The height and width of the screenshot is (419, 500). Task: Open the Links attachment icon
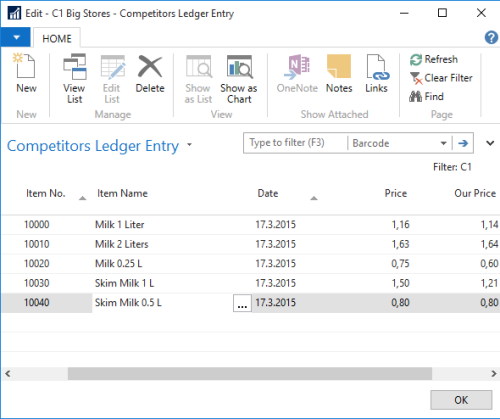(376, 74)
